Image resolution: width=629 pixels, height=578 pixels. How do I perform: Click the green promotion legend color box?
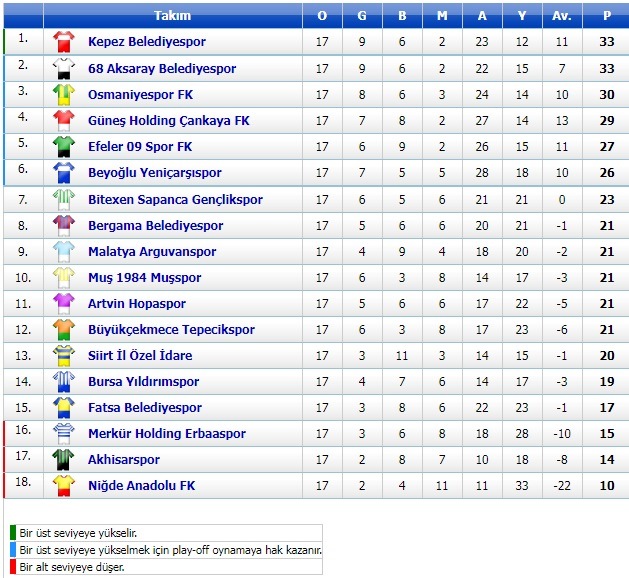pos(13,533)
